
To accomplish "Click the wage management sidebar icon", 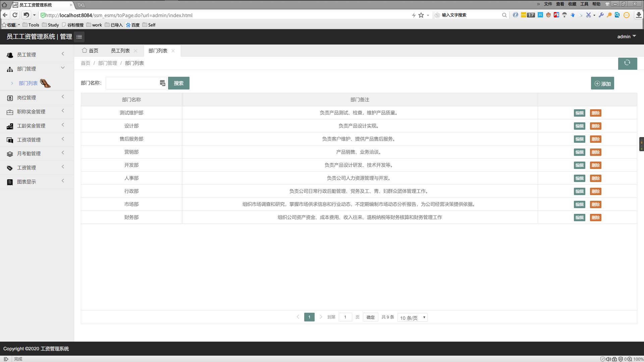I will 9,167.
